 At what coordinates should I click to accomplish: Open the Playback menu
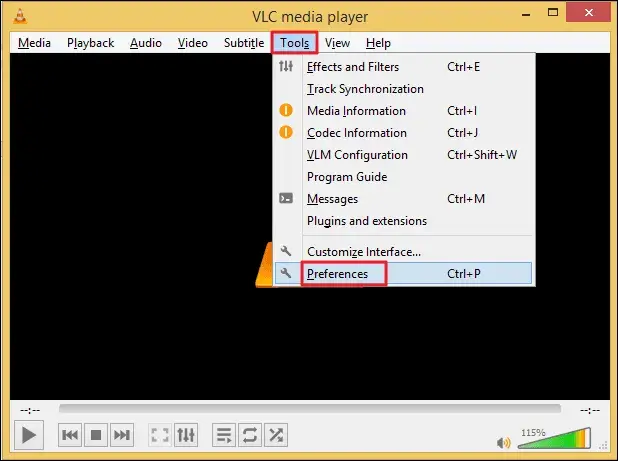pos(90,43)
